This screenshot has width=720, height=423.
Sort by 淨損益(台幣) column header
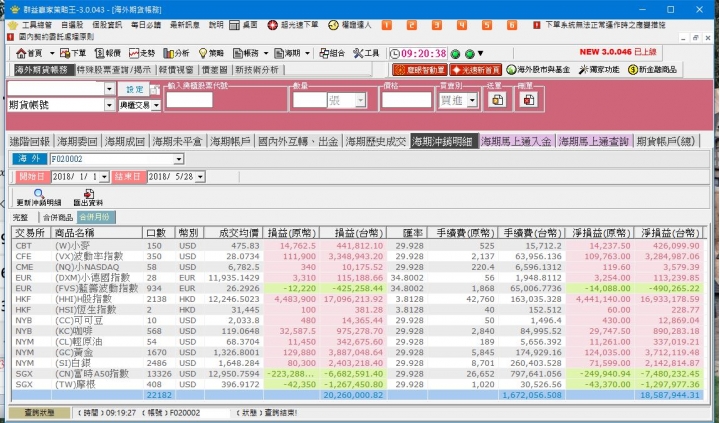(670, 233)
